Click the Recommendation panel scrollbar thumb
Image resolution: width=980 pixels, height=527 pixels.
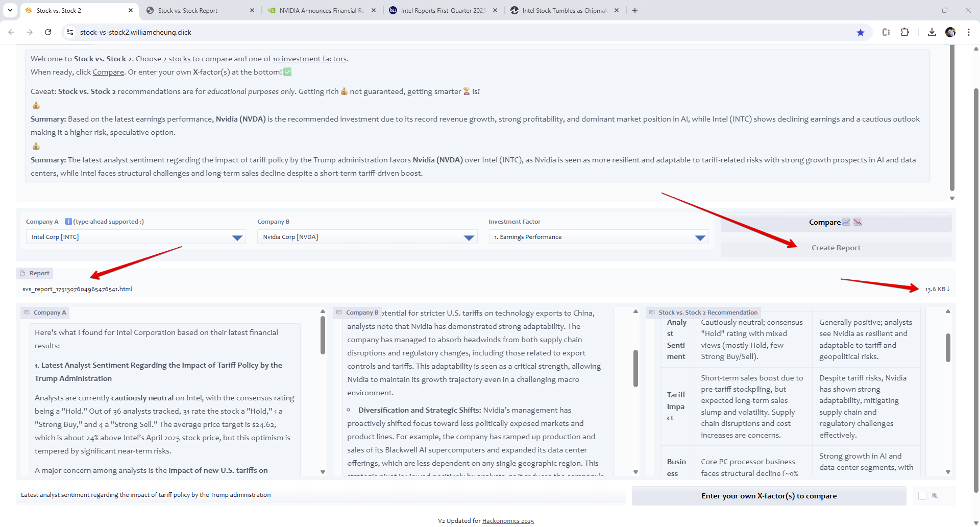[948, 347]
